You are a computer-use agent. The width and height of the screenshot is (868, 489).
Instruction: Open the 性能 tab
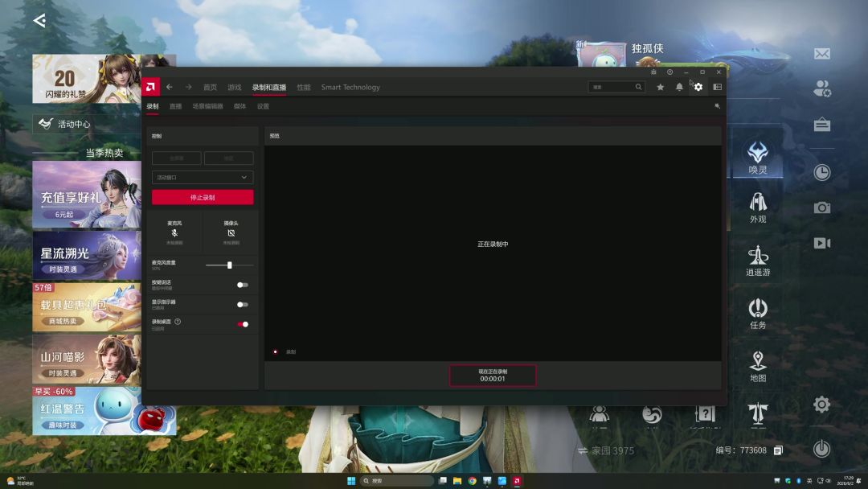(303, 87)
